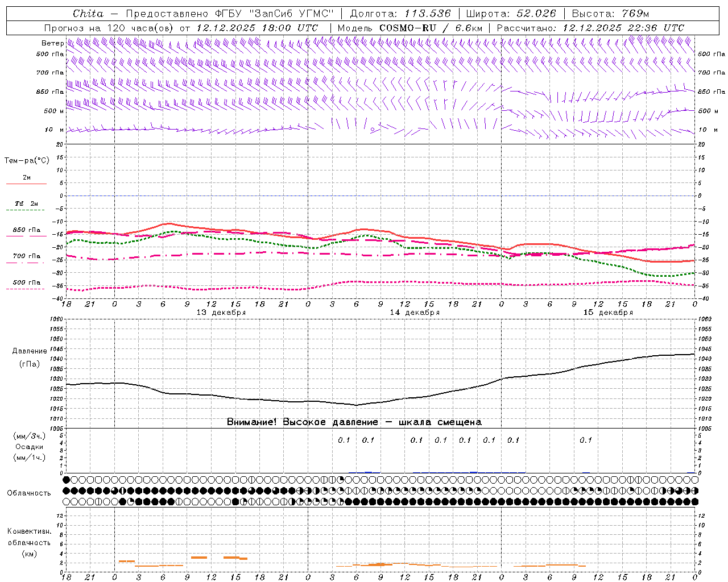
Task: Click the "Высота: 769м" header value
Action: 610,14
